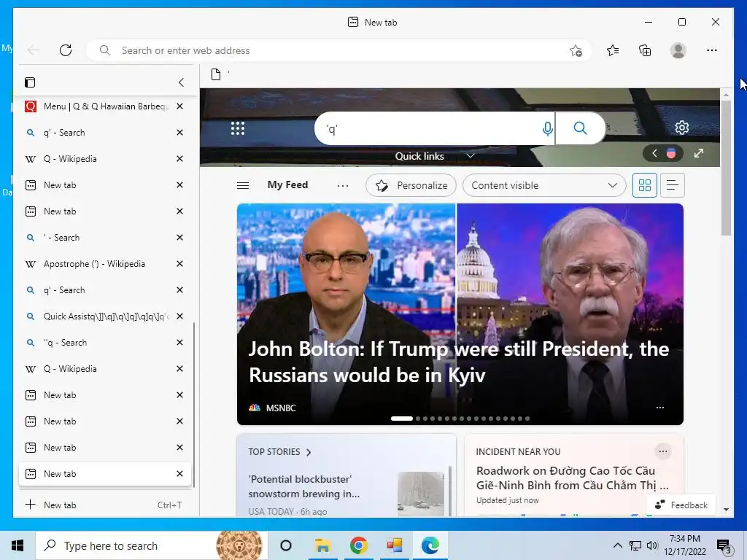747x560 pixels.
Task: Click the Feedback button
Action: tap(681, 505)
